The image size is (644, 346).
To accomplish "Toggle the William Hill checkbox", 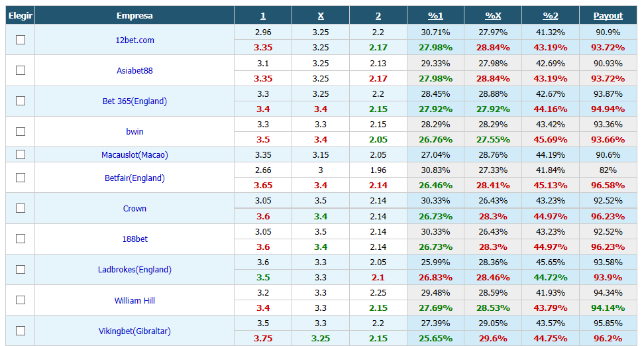I will coord(21,300).
